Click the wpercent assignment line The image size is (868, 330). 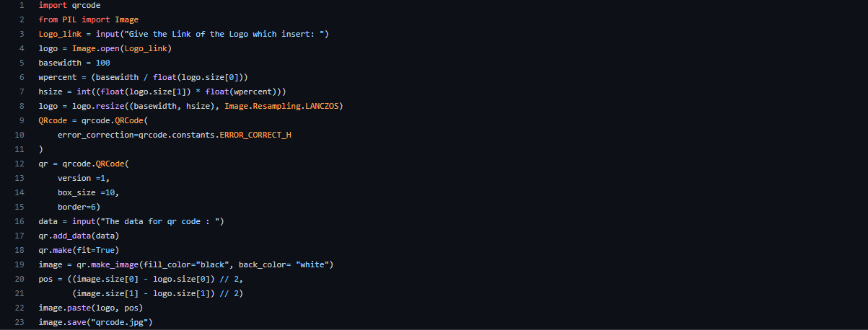144,77
